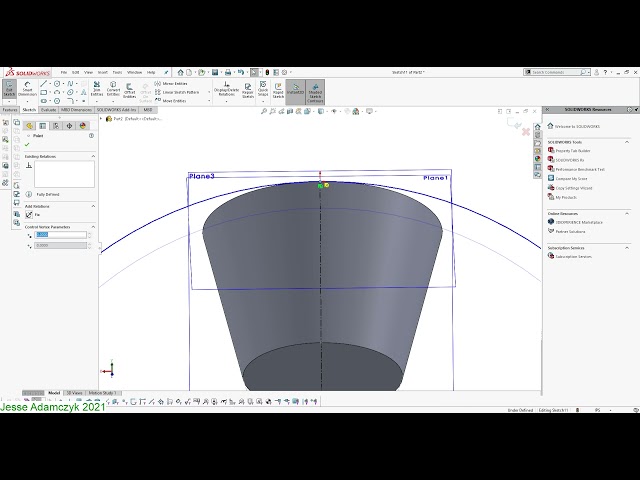Toggle Shaded Sketch Contours
The image size is (640, 480).
tap(315, 92)
